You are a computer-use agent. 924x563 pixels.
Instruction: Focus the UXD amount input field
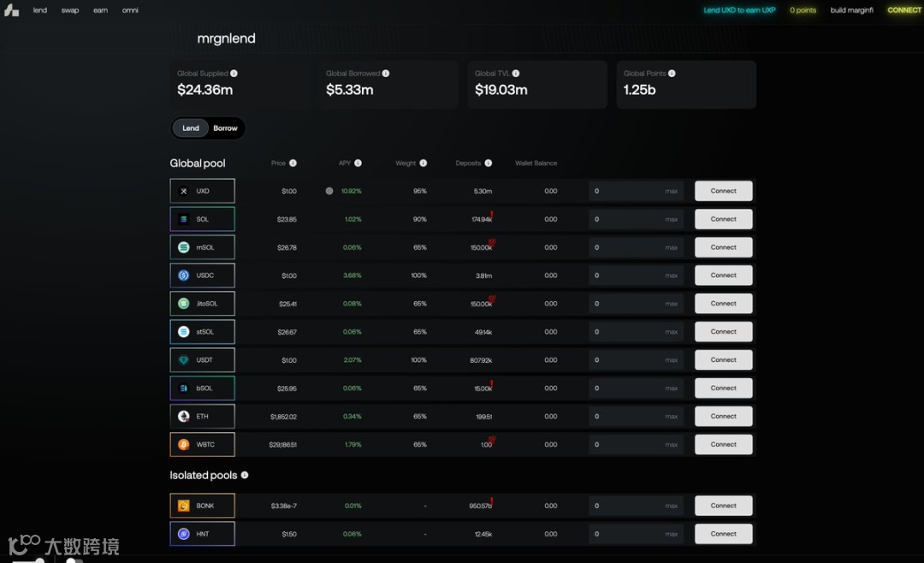636,191
